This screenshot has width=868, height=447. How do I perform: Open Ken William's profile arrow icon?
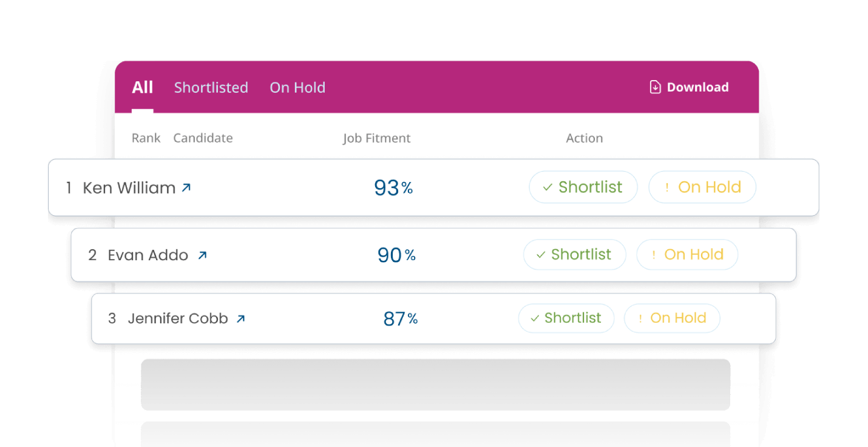(x=186, y=188)
